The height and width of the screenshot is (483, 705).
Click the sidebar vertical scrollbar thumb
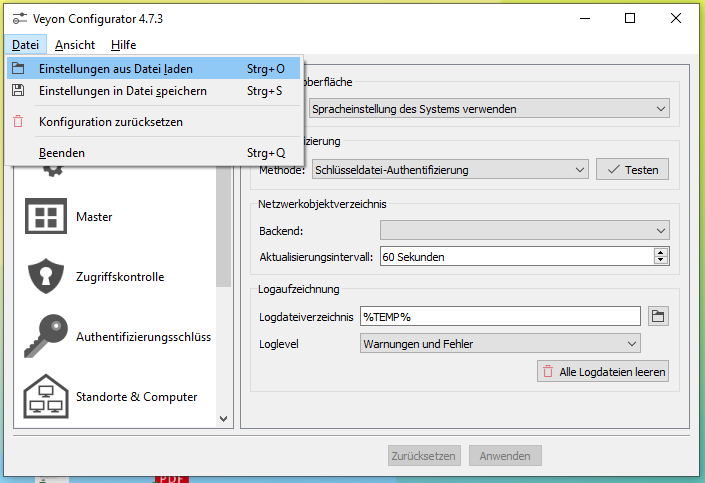click(x=223, y=226)
